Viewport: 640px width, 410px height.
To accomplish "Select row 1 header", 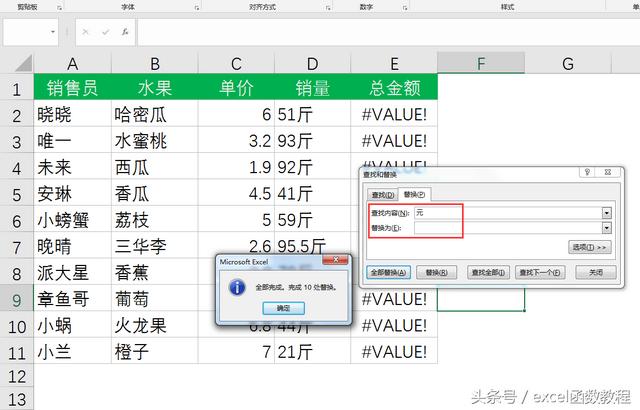I will 16,89.
